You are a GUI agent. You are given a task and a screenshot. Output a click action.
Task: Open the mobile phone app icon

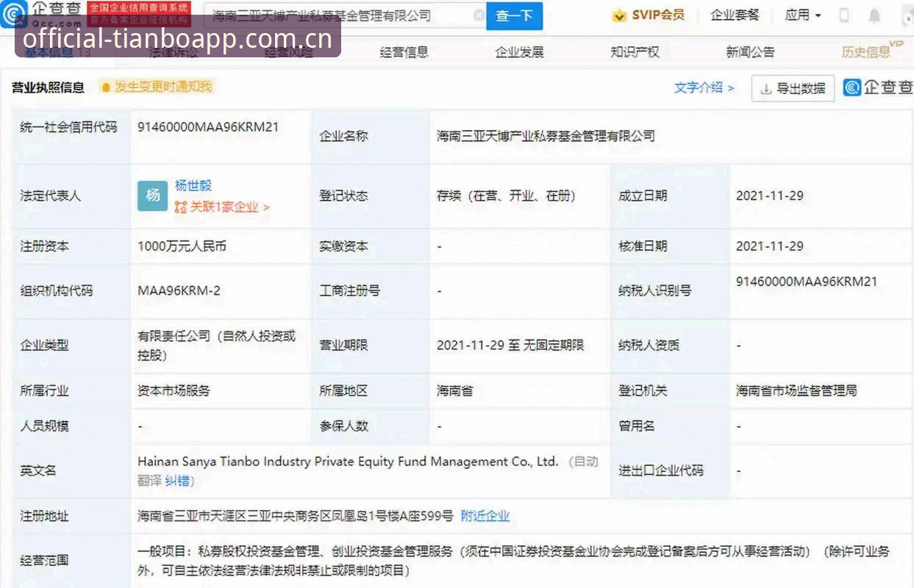844,15
